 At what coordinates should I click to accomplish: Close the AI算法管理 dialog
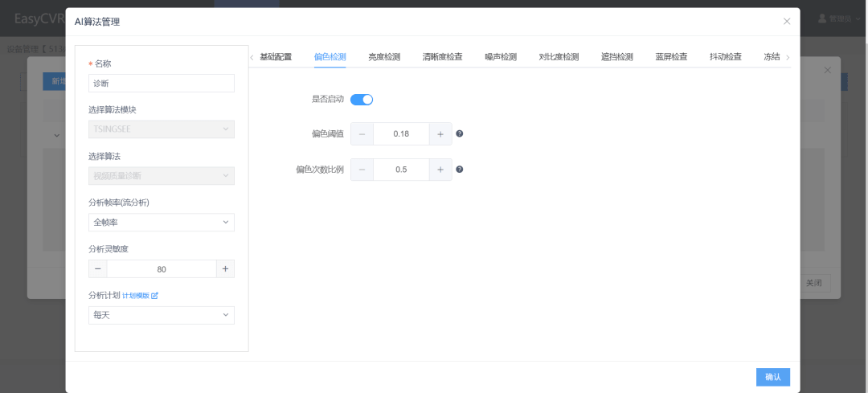coord(787,22)
